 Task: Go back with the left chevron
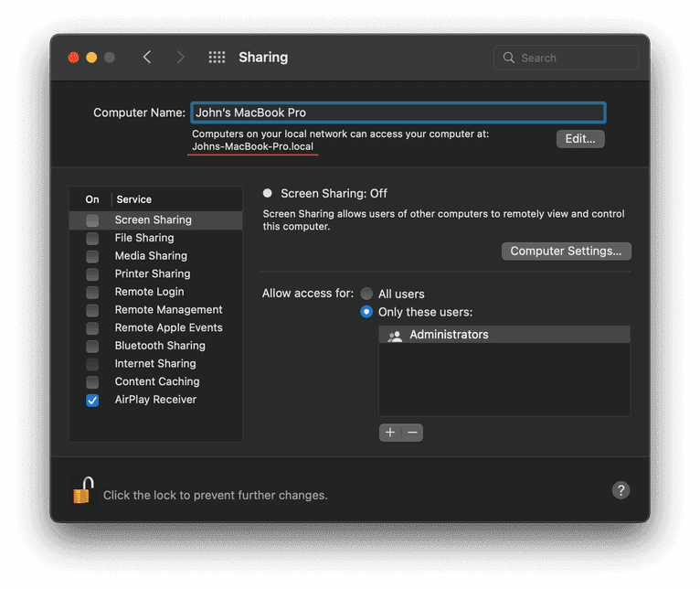pos(147,58)
